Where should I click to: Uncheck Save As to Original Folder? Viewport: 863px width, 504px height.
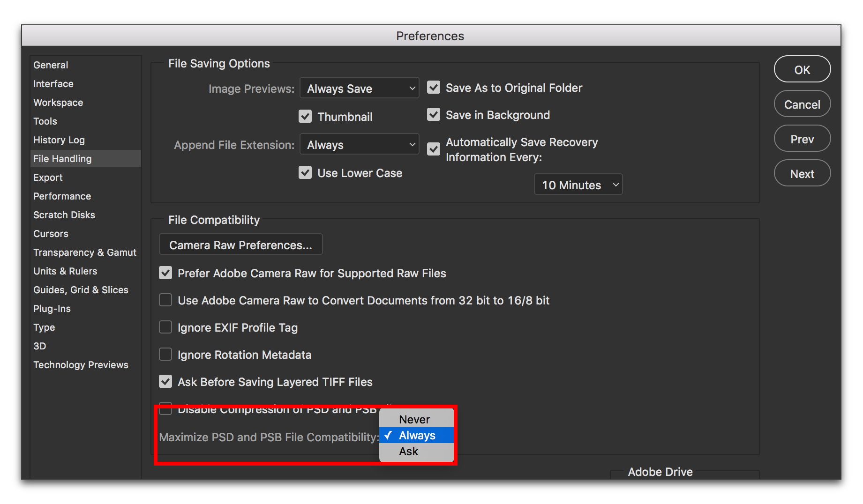434,87
